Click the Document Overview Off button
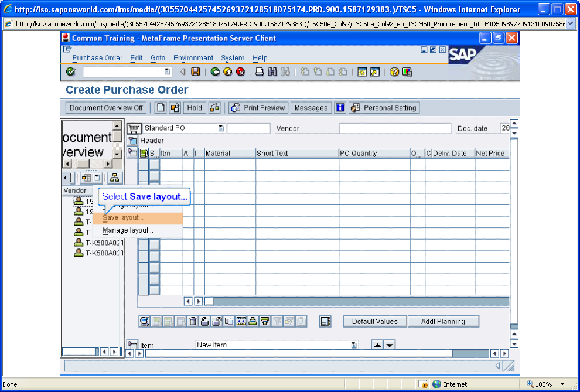 (x=106, y=108)
